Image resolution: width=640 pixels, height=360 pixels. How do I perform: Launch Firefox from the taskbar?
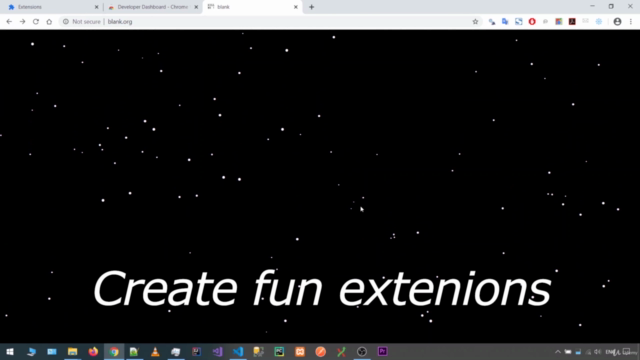coord(93,351)
